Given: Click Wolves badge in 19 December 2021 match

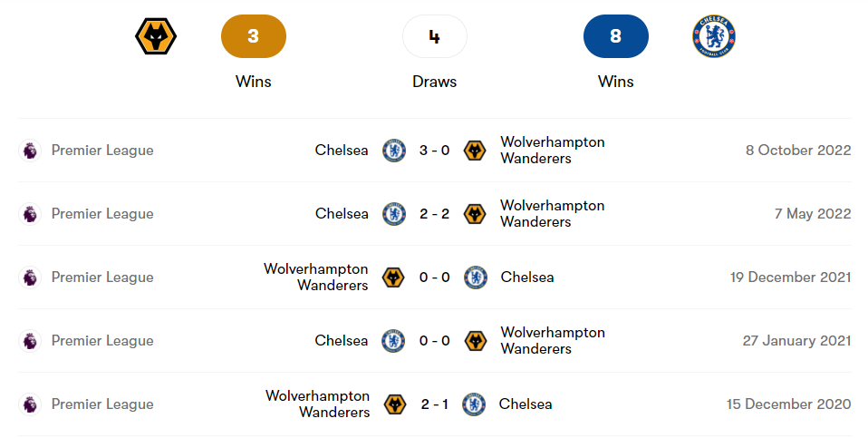Looking at the screenshot, I should tap(393, 277).
